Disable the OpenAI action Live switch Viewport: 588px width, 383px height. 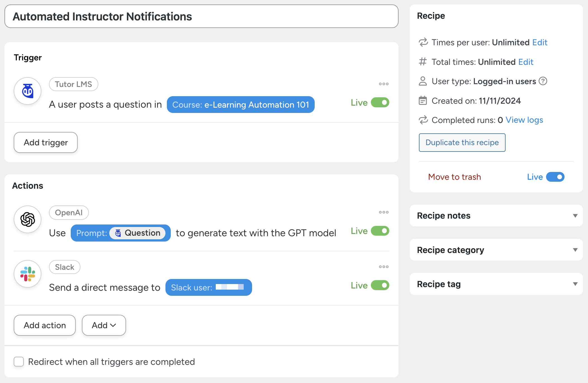380,231
